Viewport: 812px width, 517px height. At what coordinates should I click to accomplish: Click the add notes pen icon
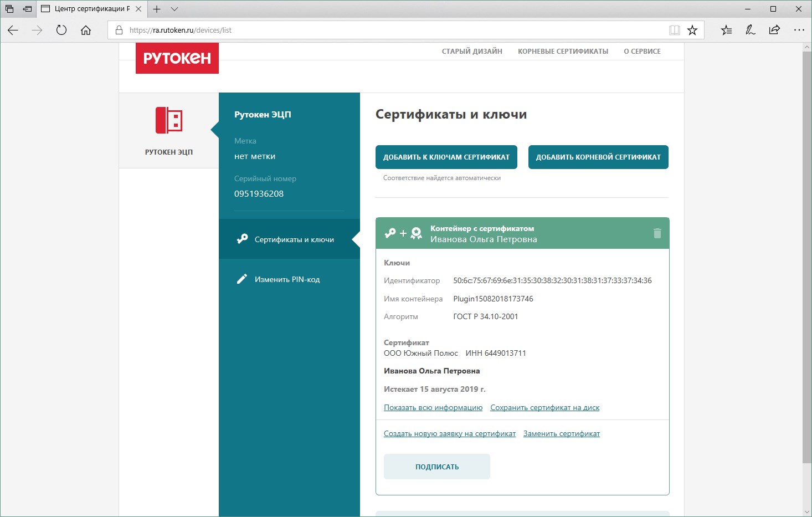point(751,30)
